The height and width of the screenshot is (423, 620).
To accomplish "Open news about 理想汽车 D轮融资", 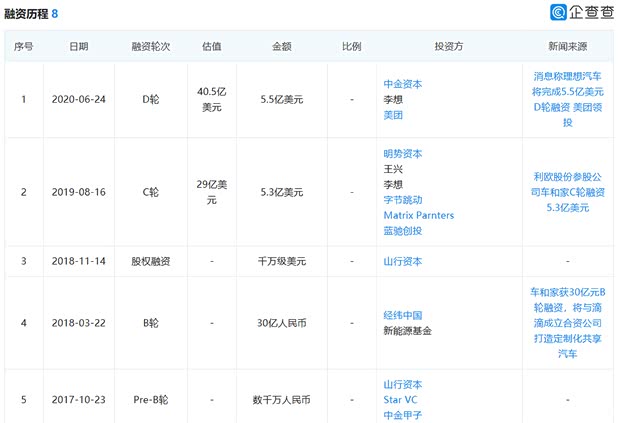I will click(x=567, y=100).
